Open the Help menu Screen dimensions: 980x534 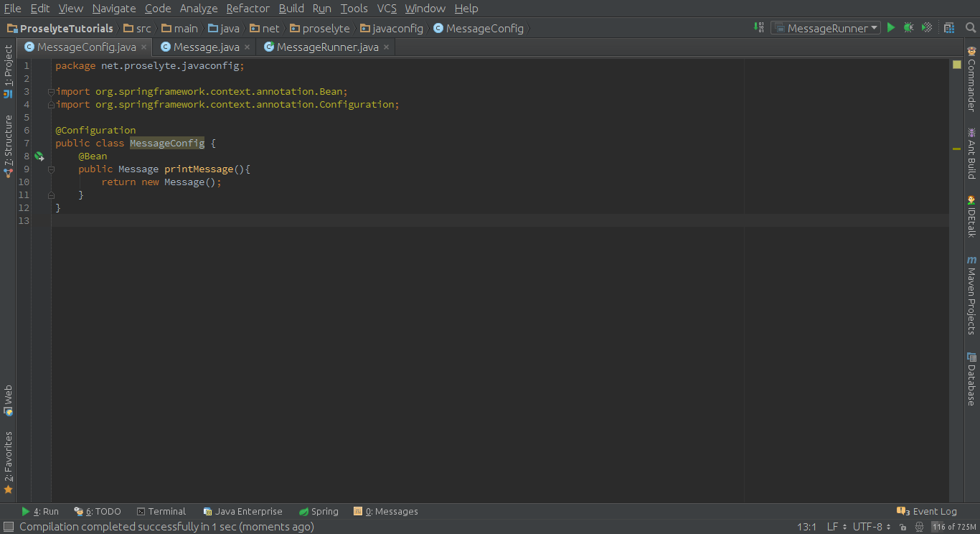466,9
